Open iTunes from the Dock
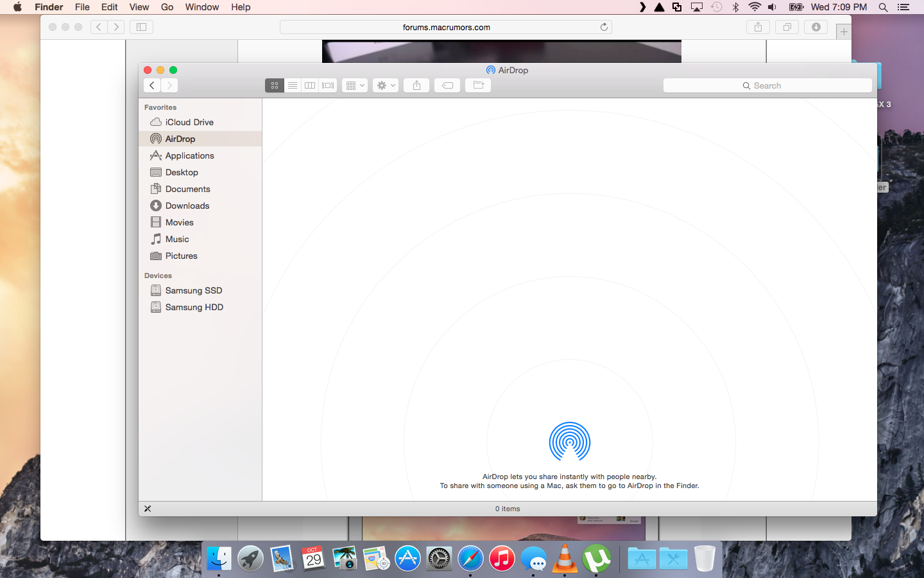Viewport: 924px width, 578px height. tap(502, 559)
